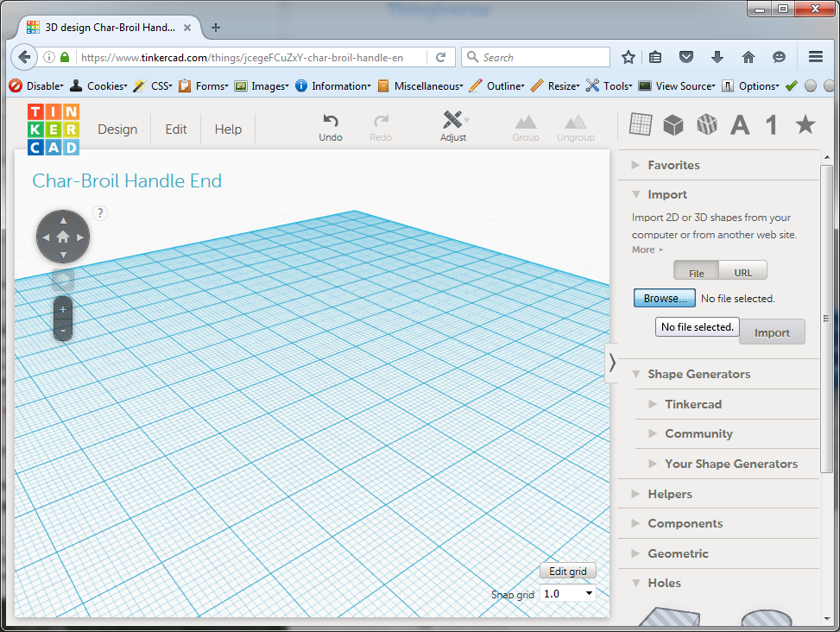The width and height of the screenshot is (840, 632).
Task: Click the Import button
Action: pyautogui.click(x=772, y=332)
